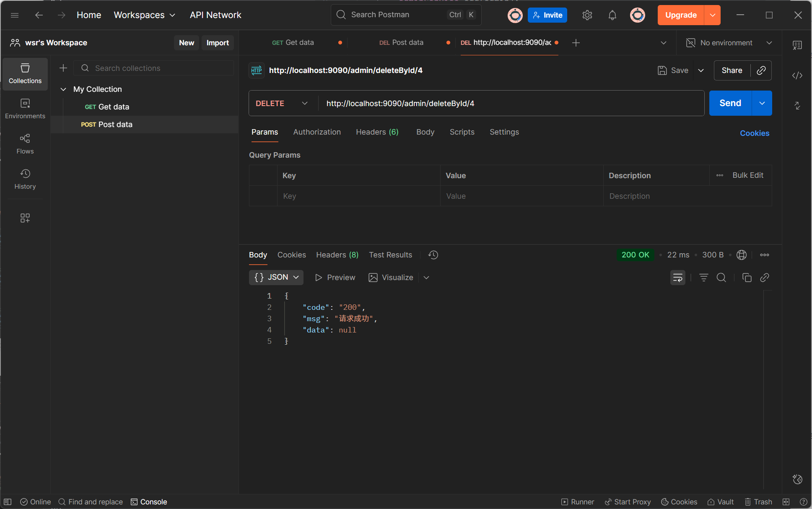This screenshot has width=812, height=509.
Task: Open notifications bell
Action: coord(612,15)
